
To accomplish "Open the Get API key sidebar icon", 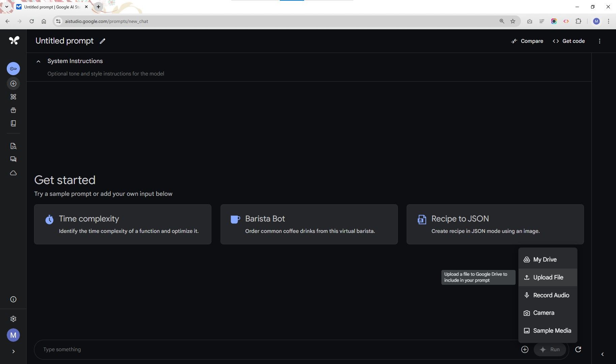I will click(13, 69).
